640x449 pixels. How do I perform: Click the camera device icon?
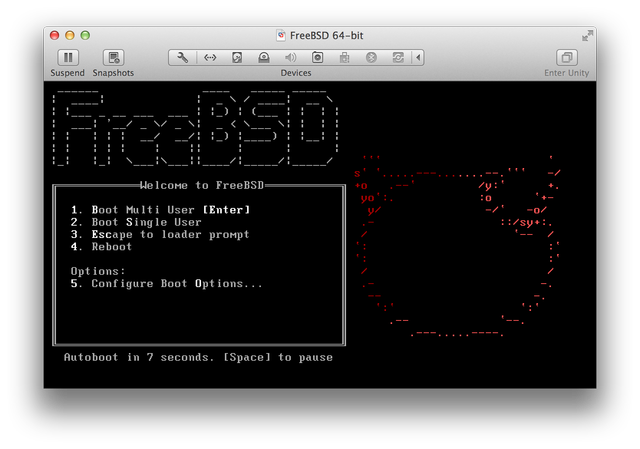coord(317,58)
